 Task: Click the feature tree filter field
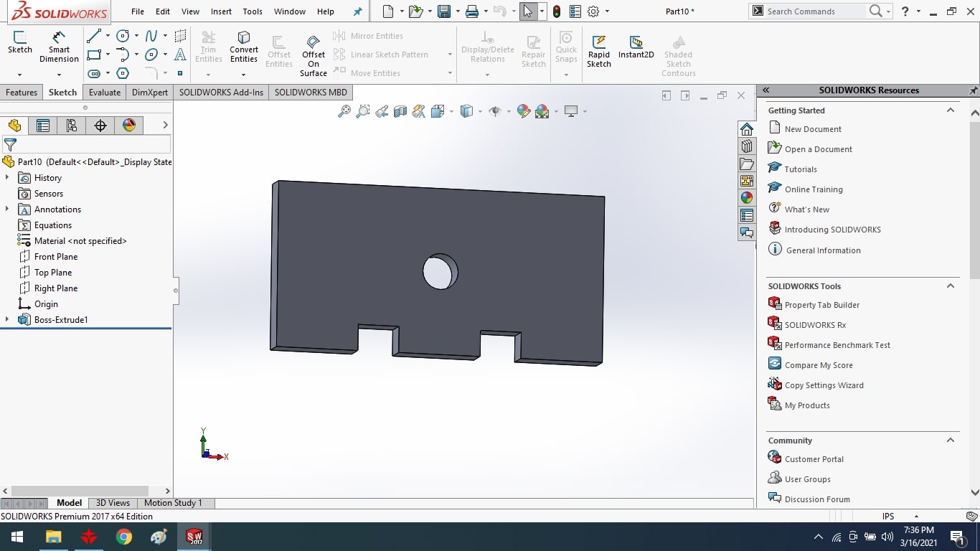[x=86, y=144]
